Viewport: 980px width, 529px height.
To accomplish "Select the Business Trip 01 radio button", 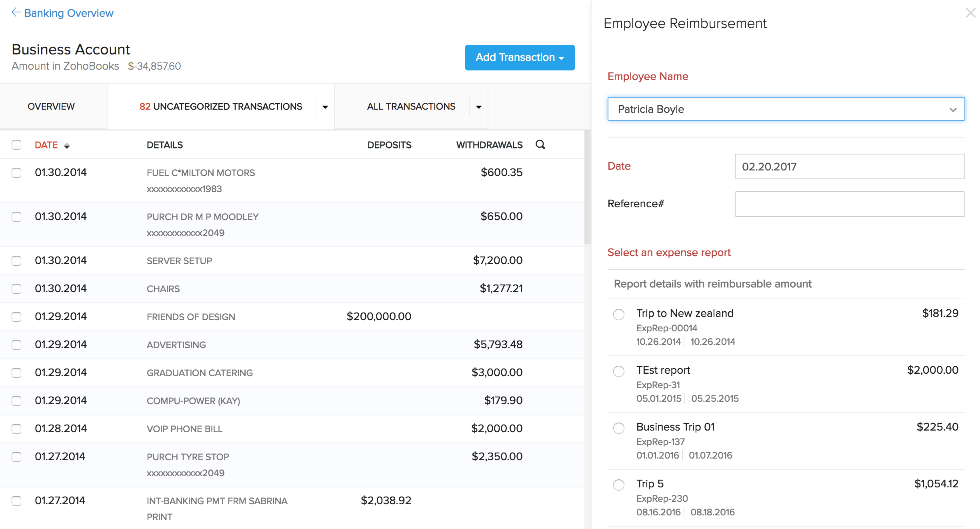I will click(618, 427).
